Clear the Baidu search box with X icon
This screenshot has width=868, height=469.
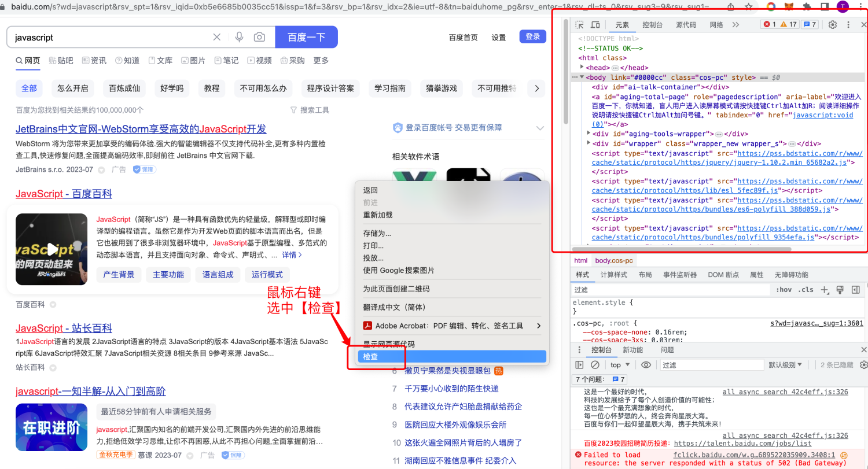pos(217,37)
